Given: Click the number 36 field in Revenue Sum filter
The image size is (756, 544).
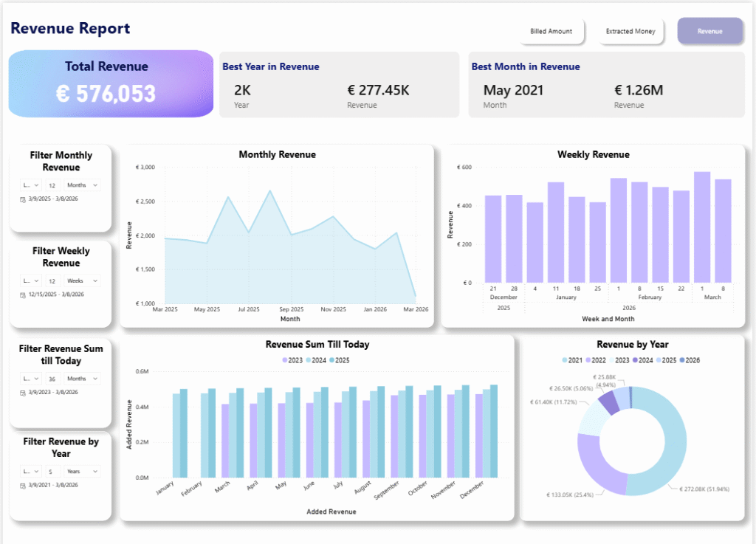Looking at the screenshot, I should pyautogui.click(x=52, y=379).
